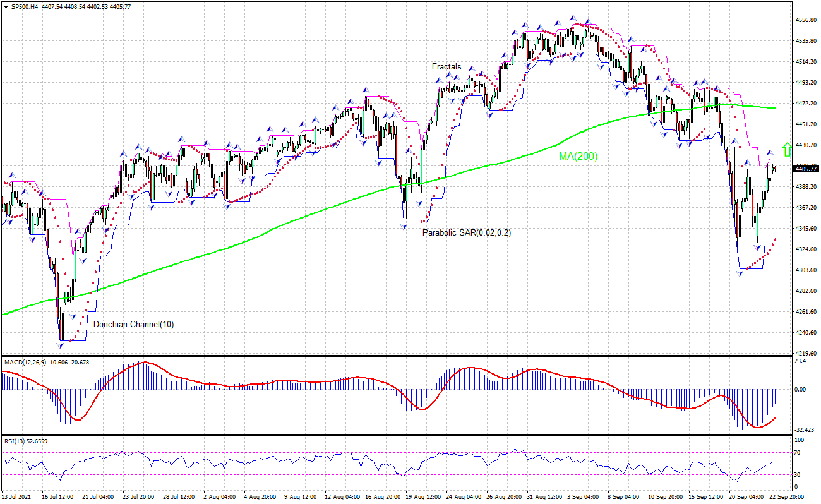This screenshot has width=821, height=504.
Task: Click the Donchian Channel(10) text label
Action: 133,324
